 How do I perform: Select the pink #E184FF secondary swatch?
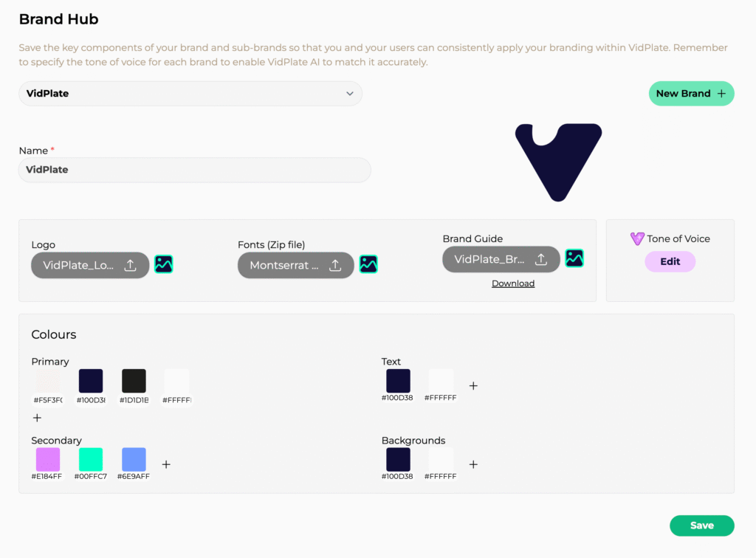point(48,459)
